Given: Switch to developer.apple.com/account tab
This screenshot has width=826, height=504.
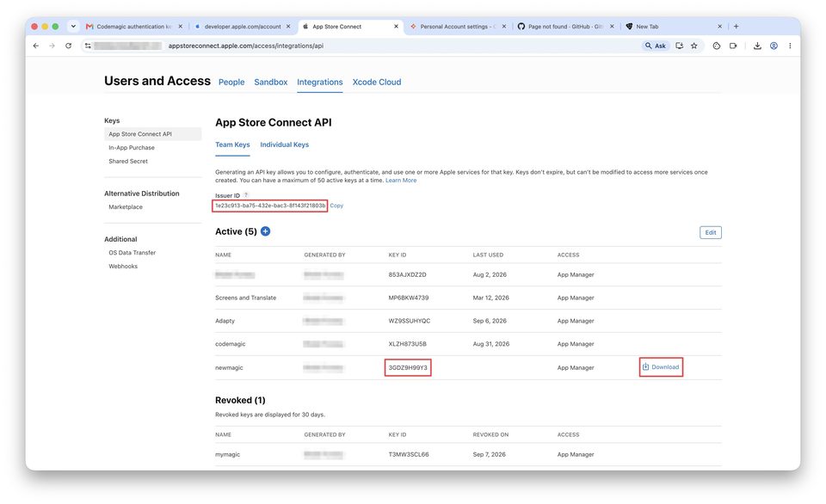Looking at the screenshot, I should [x=242, y=27].
